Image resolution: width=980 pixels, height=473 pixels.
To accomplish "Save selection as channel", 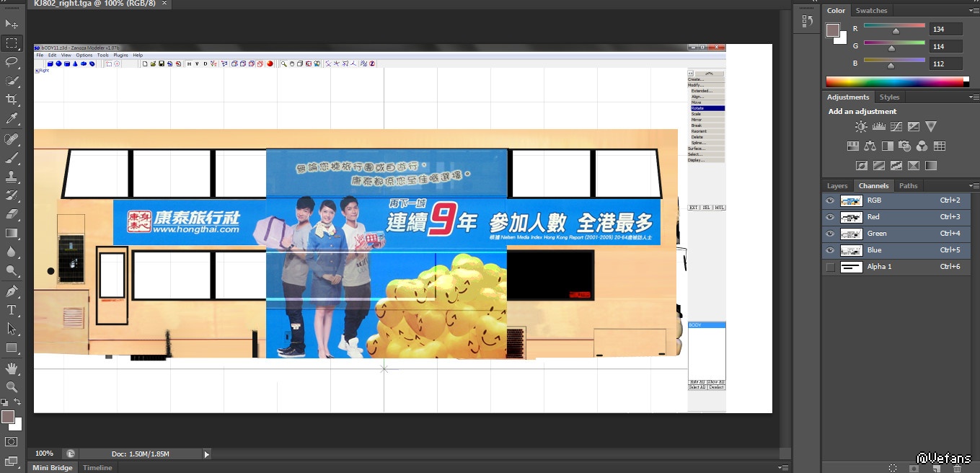I will pos(914,468).
